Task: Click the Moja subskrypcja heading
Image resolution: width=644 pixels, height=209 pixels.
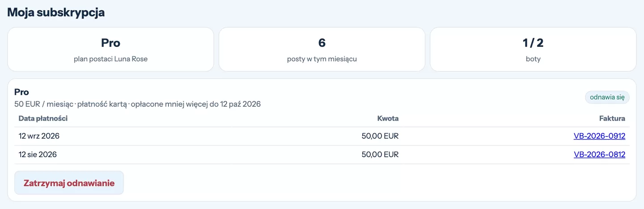Action: point(56,12)
